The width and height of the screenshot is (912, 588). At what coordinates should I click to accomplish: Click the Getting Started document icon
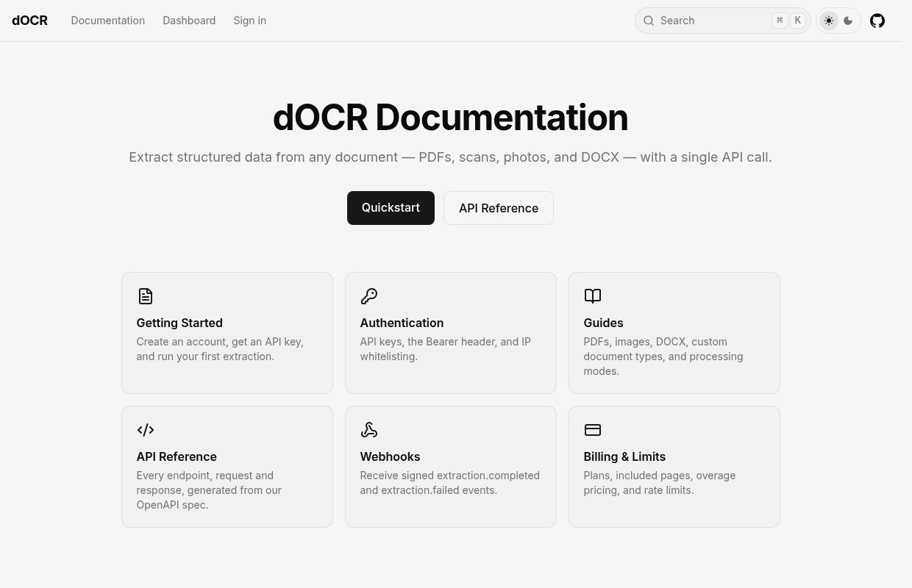click(146, 296)
